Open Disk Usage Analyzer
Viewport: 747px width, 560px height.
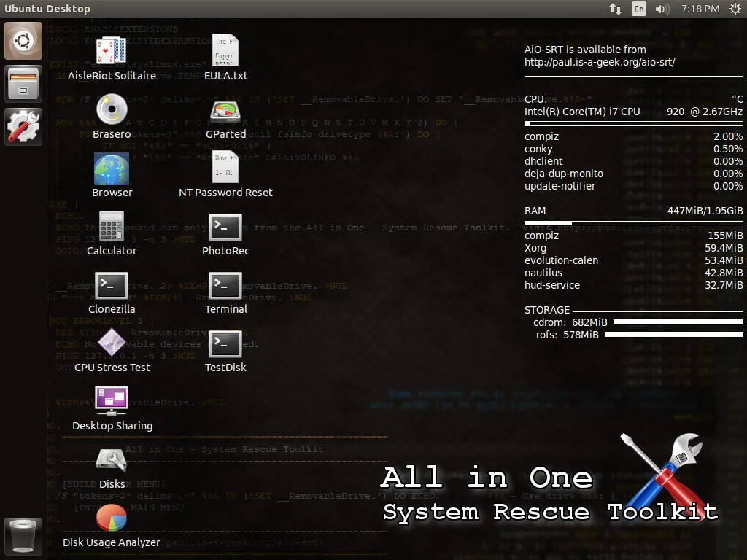(112, 518)
